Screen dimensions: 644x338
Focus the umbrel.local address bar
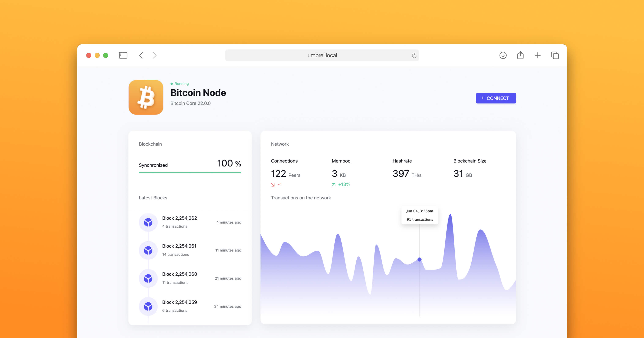[322, 55]
